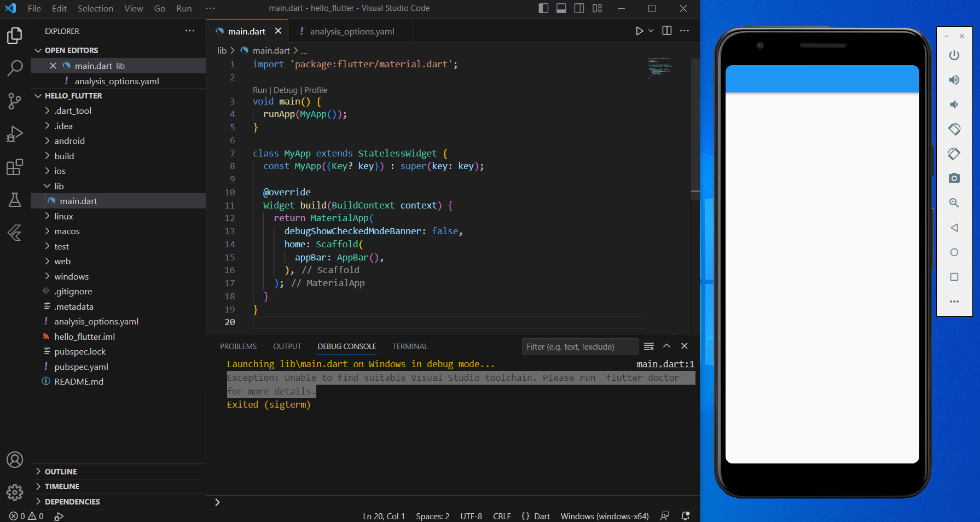
Task: Tap emulator Back triangle button
Action: pyautogui.click(x=954, y=228)
